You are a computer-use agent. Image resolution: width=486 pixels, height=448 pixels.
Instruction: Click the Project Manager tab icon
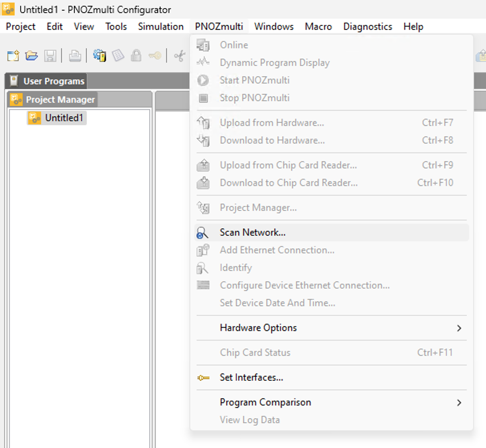pyautogui.click(x=16, y=99)
